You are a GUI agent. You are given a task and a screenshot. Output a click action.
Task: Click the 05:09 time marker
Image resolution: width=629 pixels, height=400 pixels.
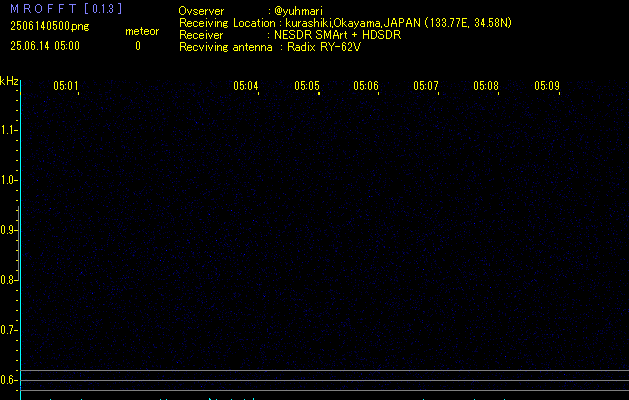[x=547, y=86]
